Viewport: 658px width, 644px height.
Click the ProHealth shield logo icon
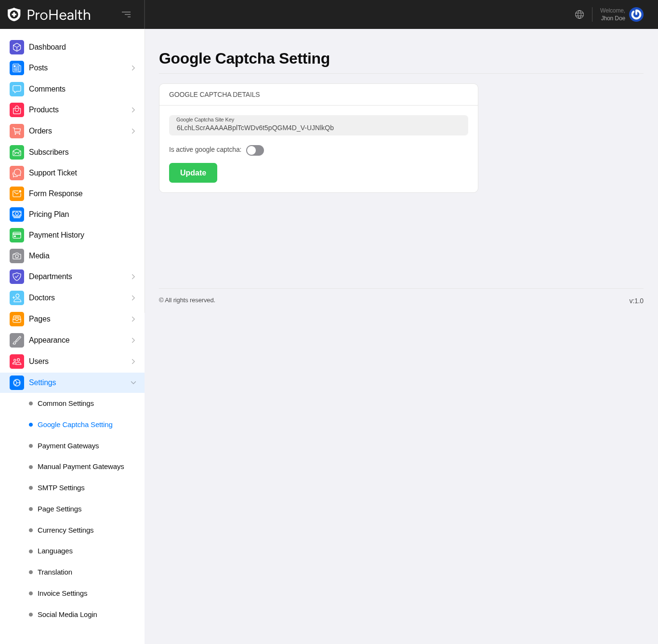coord(14,14)
